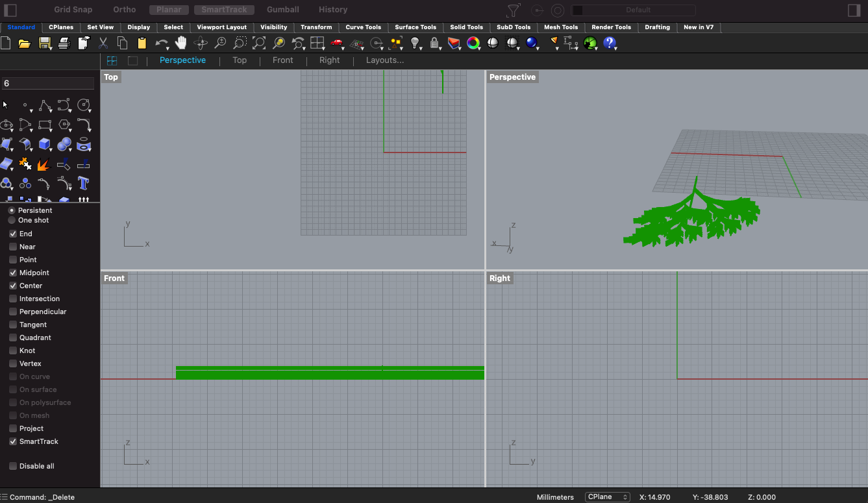Select the Circle drawing tool
Screen dimensions: 868x503
[83, 104]
